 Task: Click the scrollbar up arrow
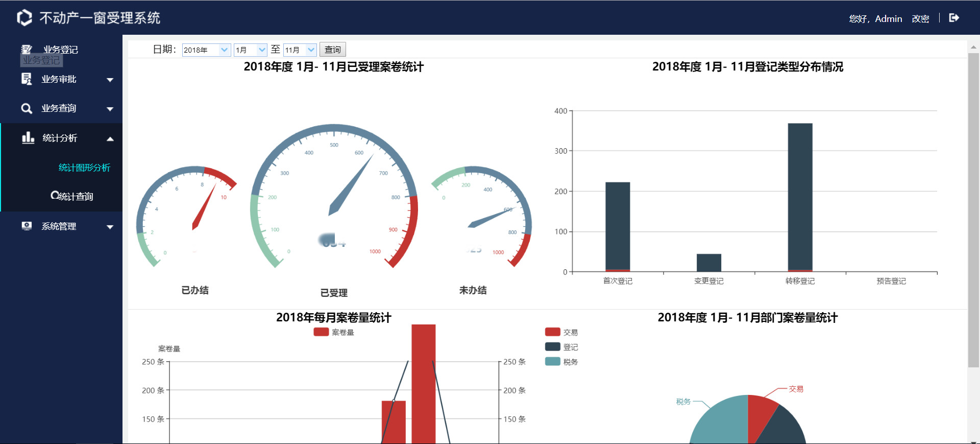(x=973, y=46)
